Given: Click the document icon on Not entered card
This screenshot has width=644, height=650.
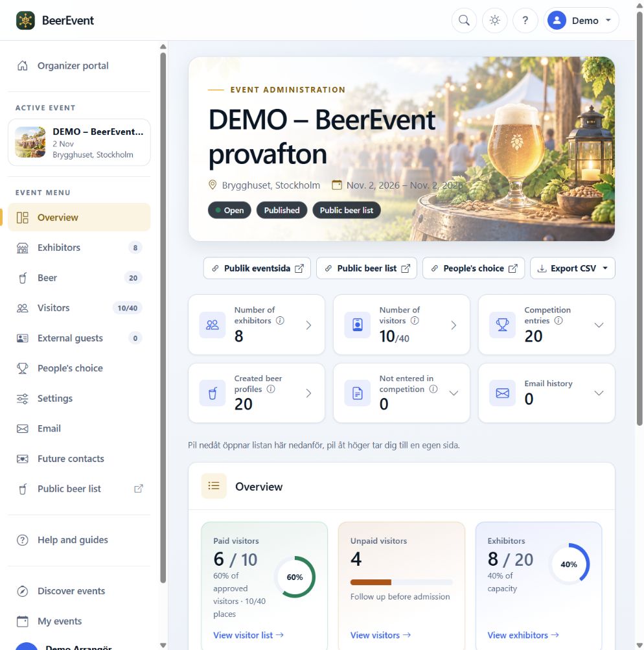Looking at the screenshot, I should (357, 393).
